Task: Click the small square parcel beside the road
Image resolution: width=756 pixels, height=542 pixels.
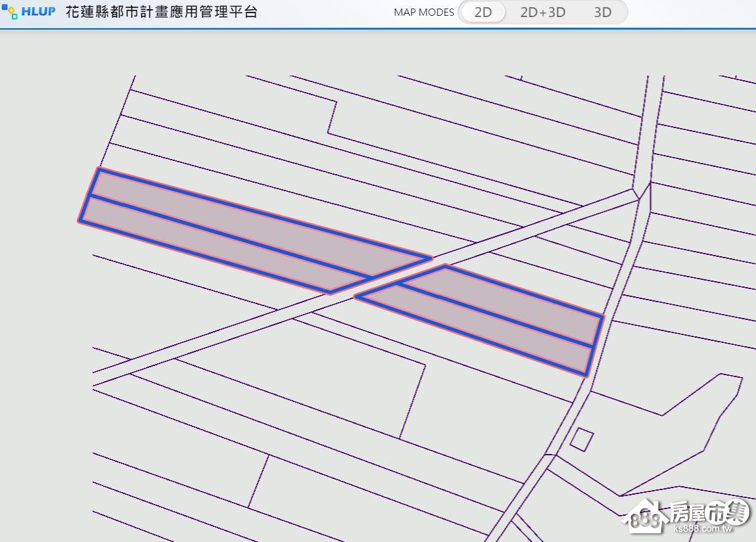Action: pyautogui.click(x=581, y=439)
